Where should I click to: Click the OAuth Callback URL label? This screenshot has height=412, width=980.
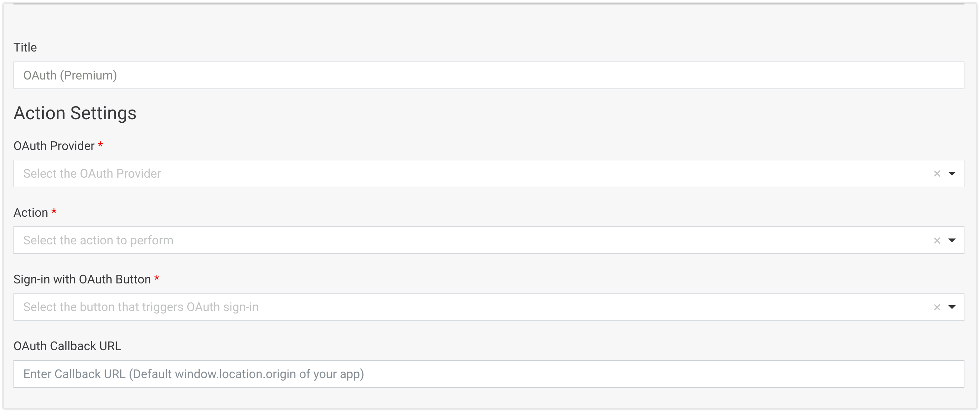tap(67, 346)
